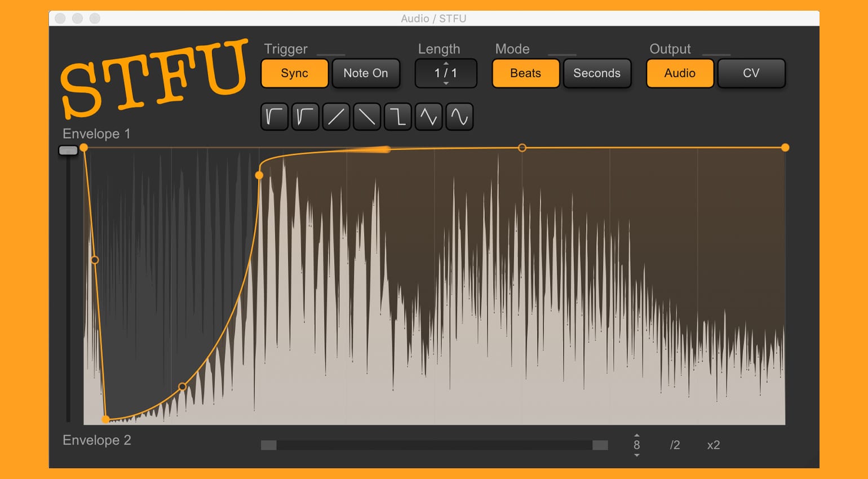
Task: Click the middle of the zoom scrollbar
Action: click(435, 445)
